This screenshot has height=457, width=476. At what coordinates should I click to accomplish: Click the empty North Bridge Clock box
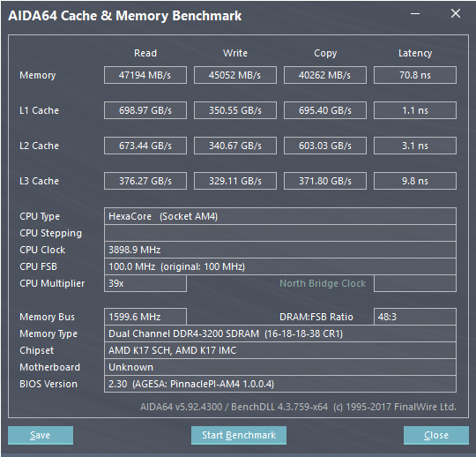[x=415, y=283]
